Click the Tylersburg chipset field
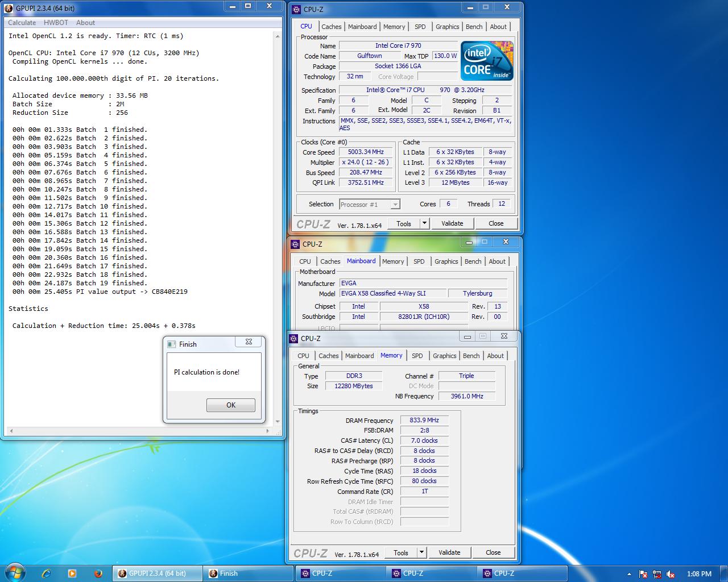Screen dimensions: 728x582 tap(478, 293)
